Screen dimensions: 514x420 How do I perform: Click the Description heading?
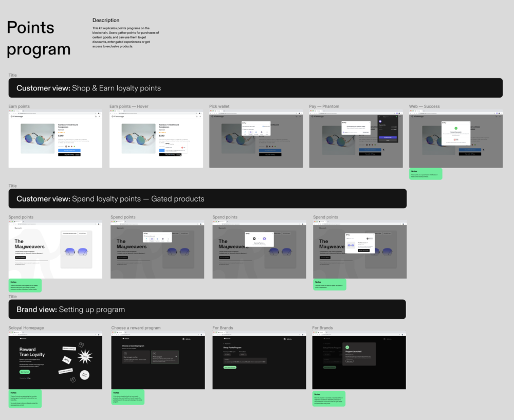pos(106,21)
